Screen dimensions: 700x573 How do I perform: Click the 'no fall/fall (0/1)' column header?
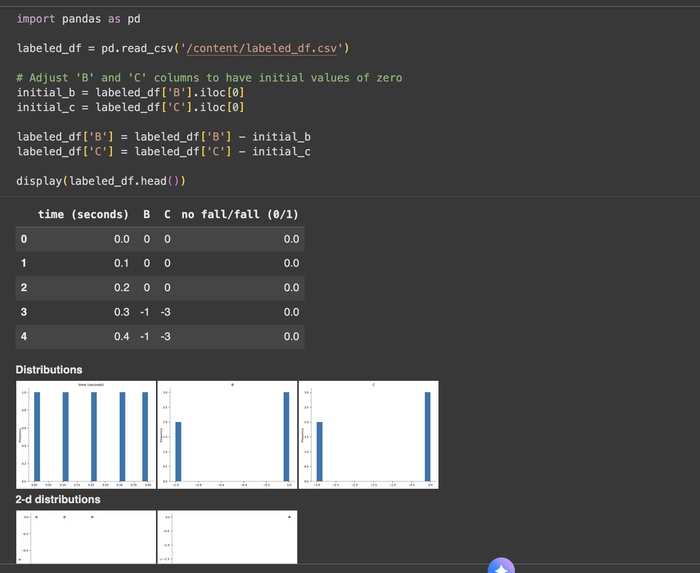point(240,215)
